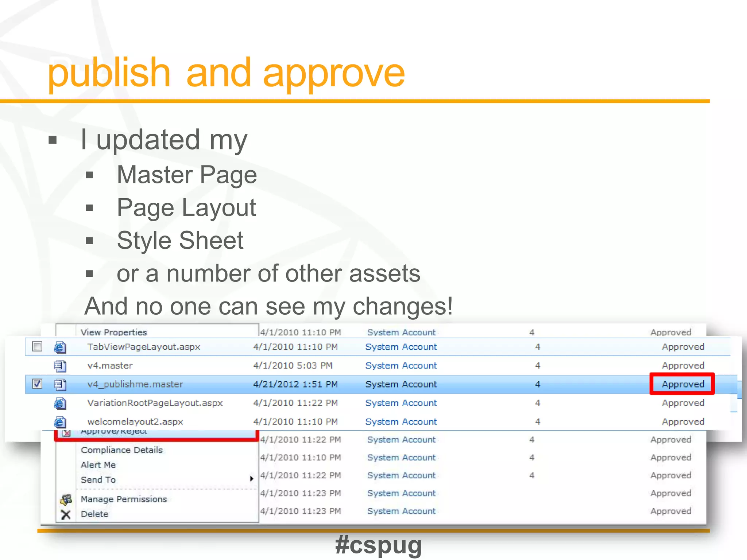Expand the Send To submenu arrow
Viewport: 747px width, 560px height.
pos(251,479)
